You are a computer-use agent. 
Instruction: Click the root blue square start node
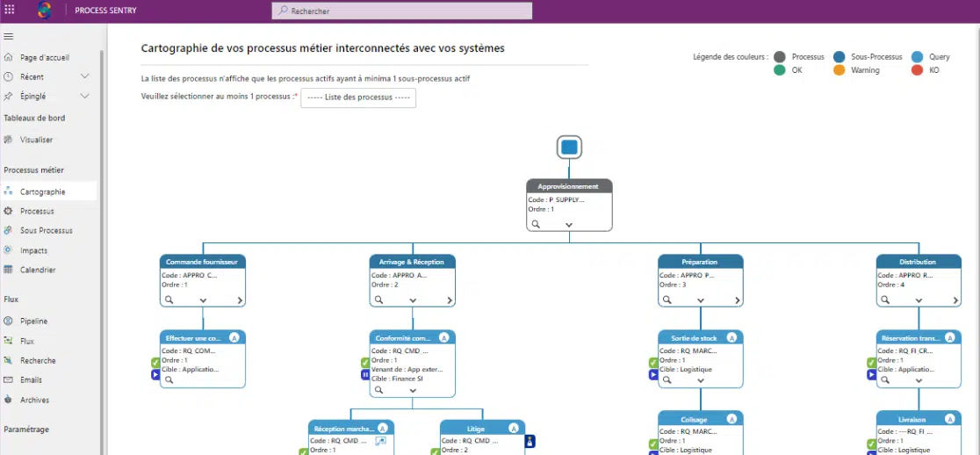click(x=569, y=147)
